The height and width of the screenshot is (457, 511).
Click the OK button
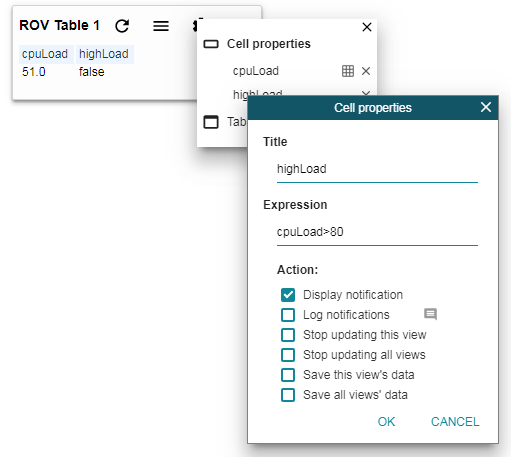386,422
